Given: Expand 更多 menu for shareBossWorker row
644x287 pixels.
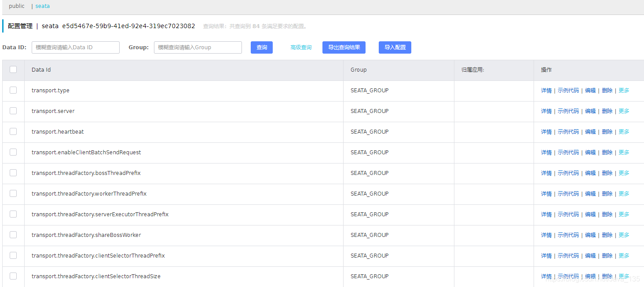Looking at the screenshot, I should click(x=624, y=235).
